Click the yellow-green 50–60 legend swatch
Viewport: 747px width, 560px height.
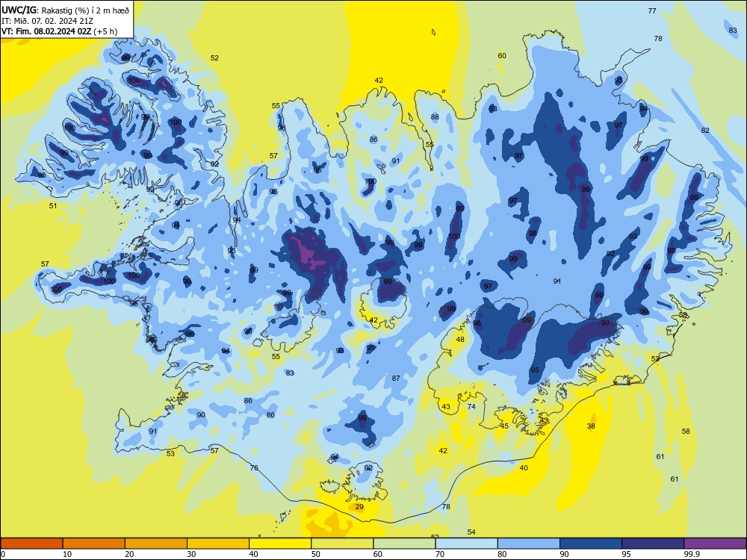(x=343, y=544)
